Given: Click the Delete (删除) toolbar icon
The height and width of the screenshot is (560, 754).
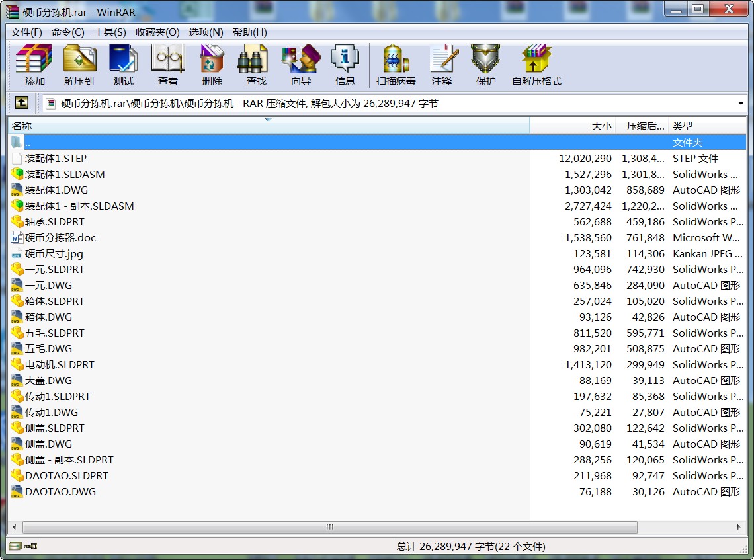Looking at the screenshot, I should (212, 65).
